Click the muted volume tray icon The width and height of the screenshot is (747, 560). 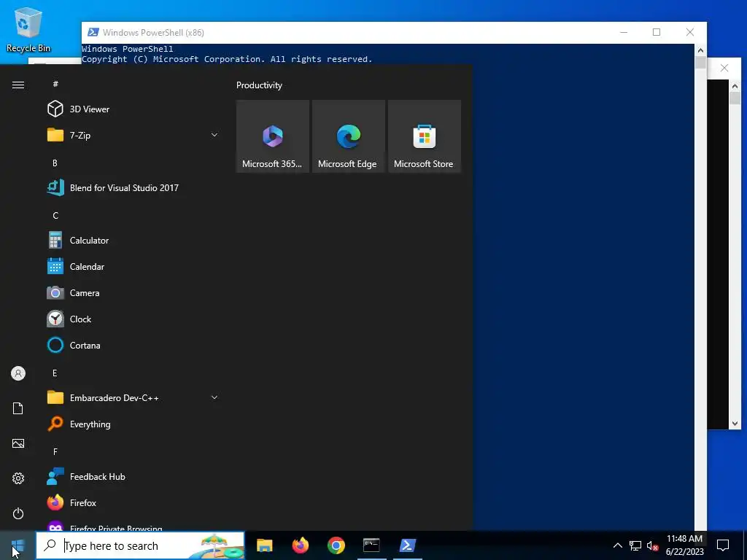click(x=652, y=545)
